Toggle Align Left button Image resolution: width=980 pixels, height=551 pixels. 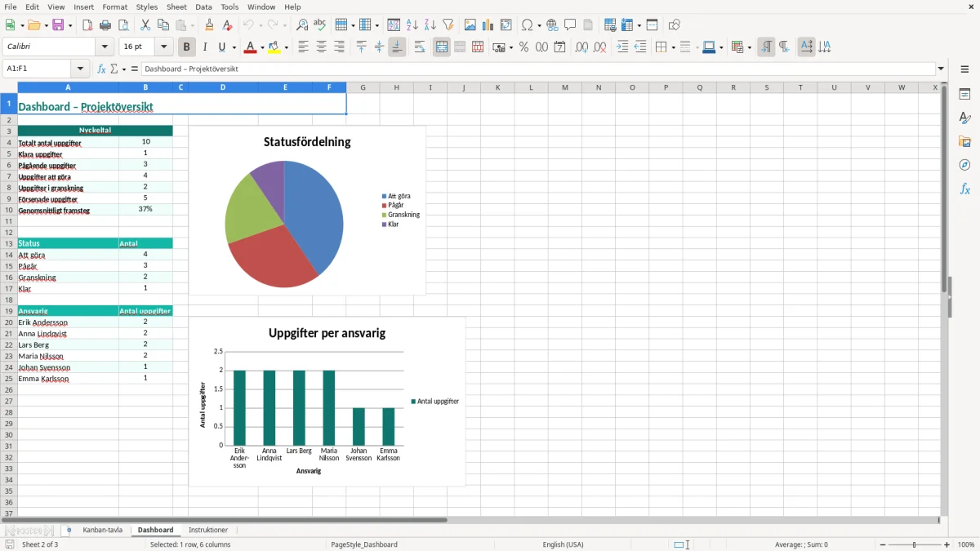point(303,47)
